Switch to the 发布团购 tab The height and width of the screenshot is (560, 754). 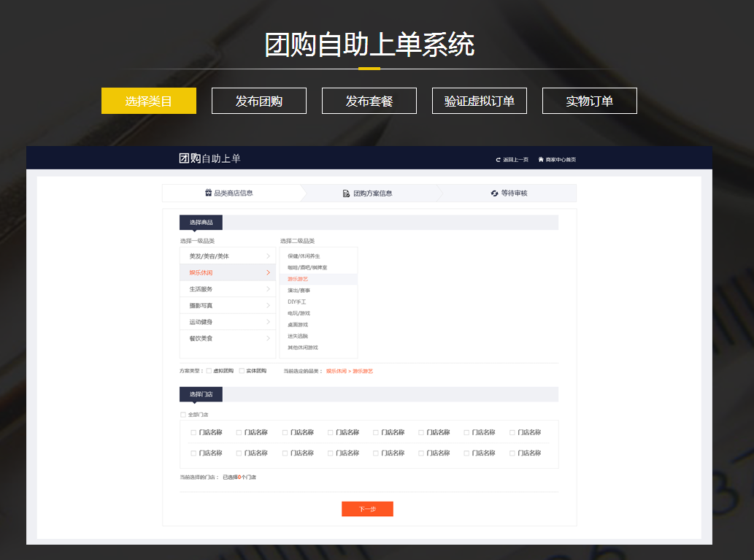coord(258,101)
